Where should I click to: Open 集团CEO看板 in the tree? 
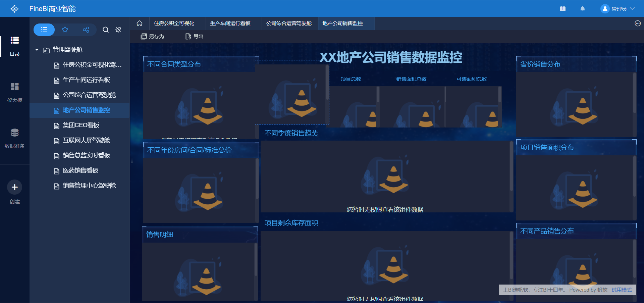[81, 125]
